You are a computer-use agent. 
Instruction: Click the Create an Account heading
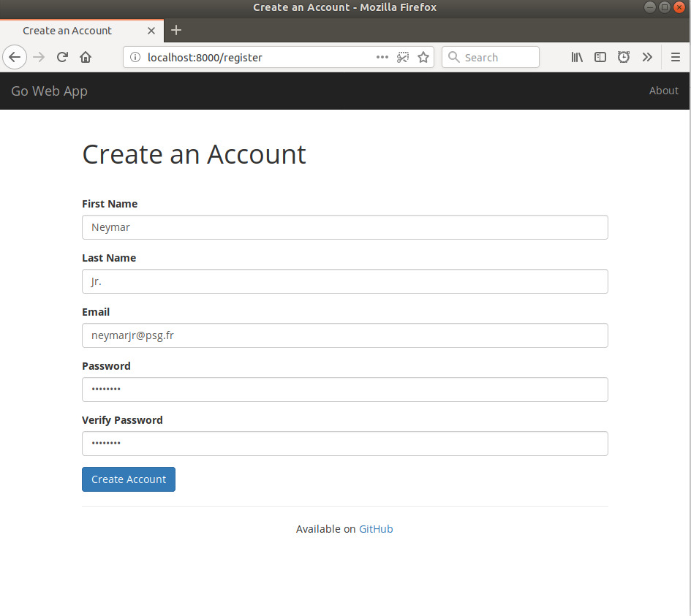[x=195, y=155]
